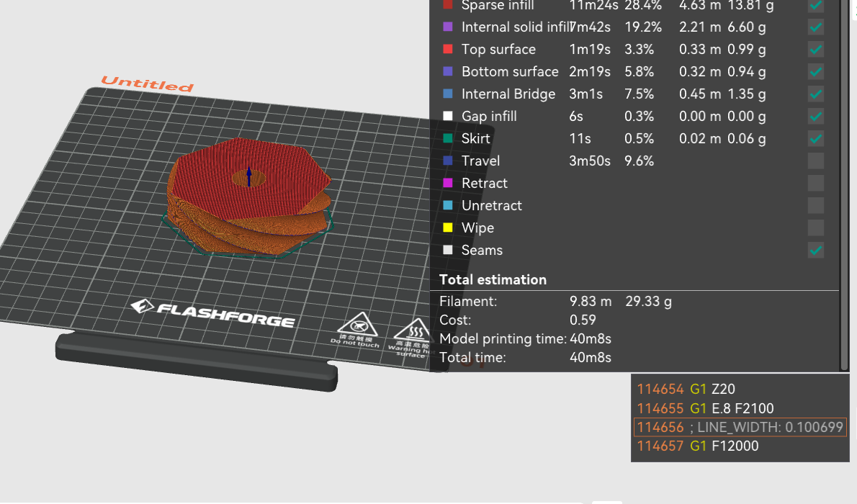Viewport: 857px width, 504px height.
Task: Uncheck the Seams checkbox
Action: tap(815, 250)
